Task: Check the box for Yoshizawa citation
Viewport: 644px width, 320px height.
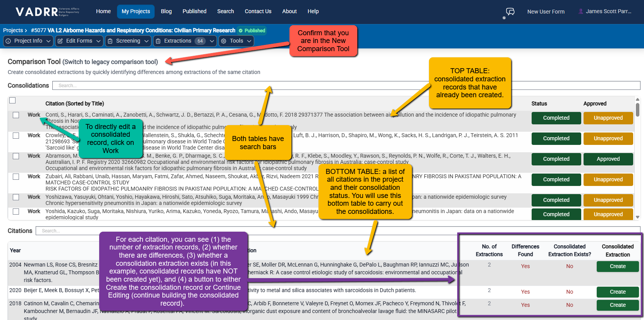Action: [x=16, y=197]
